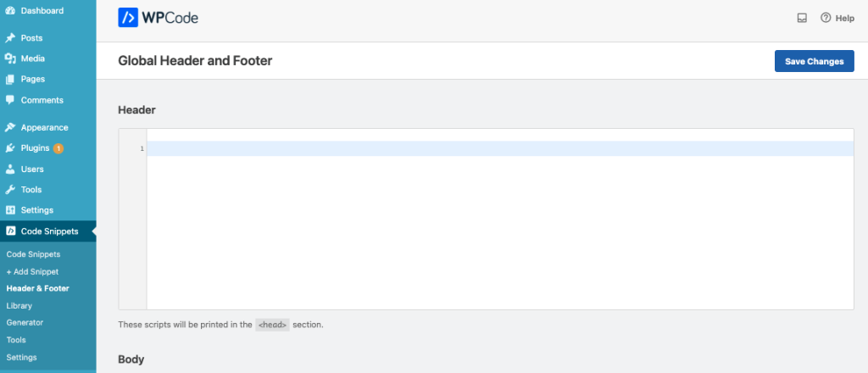The height and width of the screenshot is (373, 868).
Task: Open the inbox notifications icon
Action: 802,19
